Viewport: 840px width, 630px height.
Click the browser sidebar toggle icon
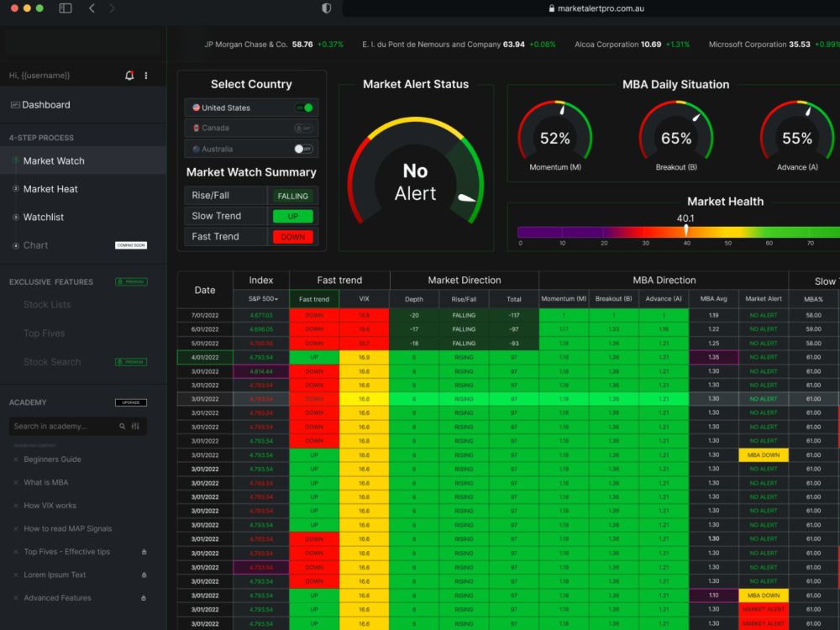[x=66, y=8]
